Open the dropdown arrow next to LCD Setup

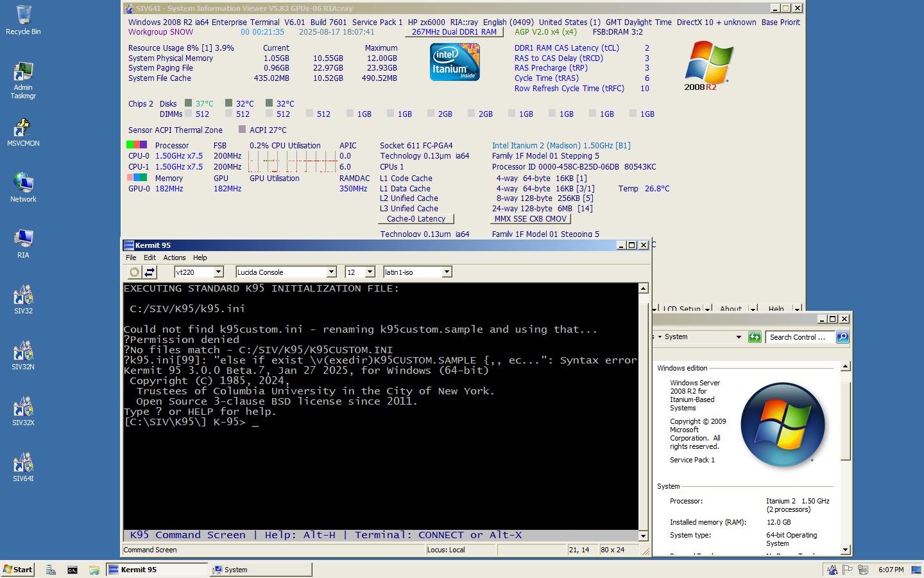(708, 309)
